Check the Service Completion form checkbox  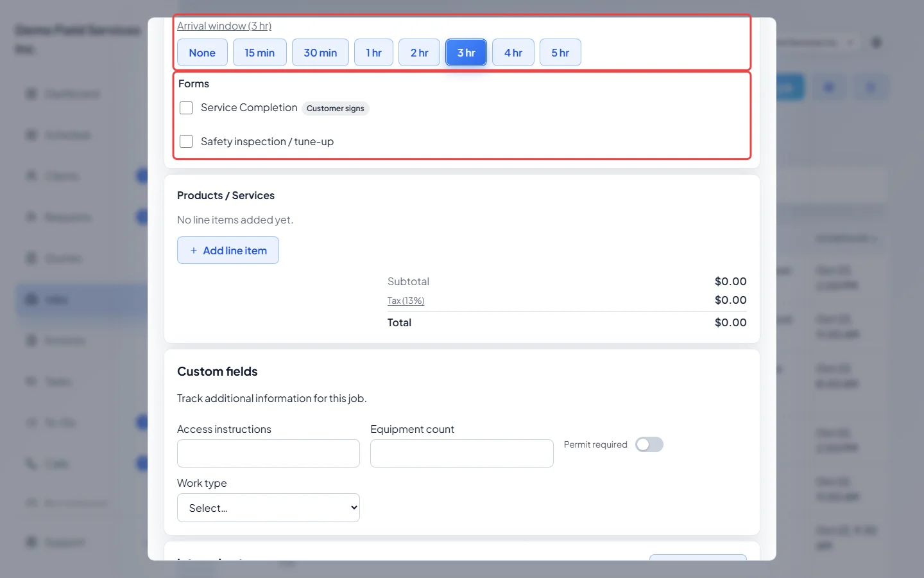[x=186, y=108]
